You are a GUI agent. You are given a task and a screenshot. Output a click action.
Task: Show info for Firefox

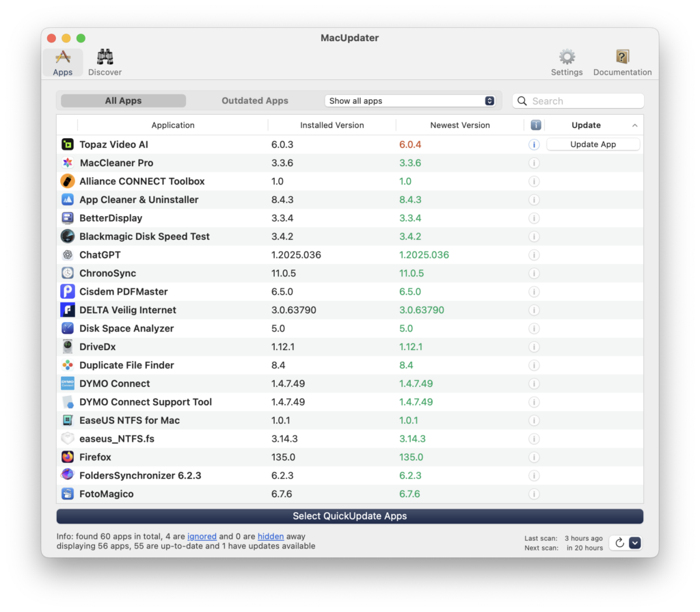pos(534,457)
